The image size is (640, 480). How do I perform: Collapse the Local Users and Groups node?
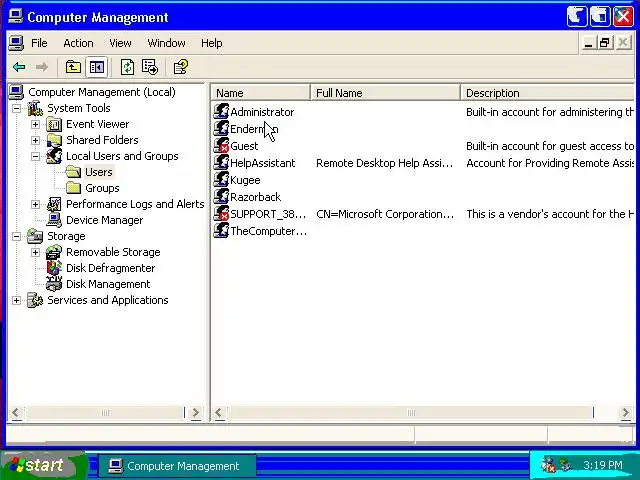36,156
